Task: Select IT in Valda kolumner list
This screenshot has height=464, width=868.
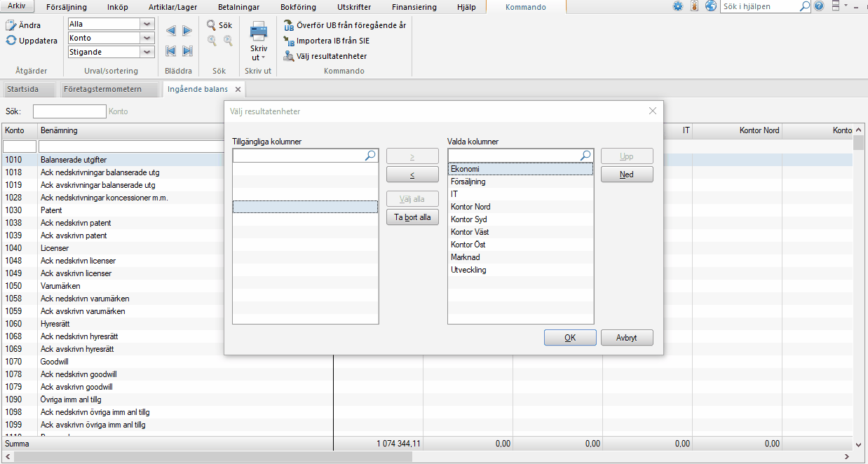Action: coord(520,194)
